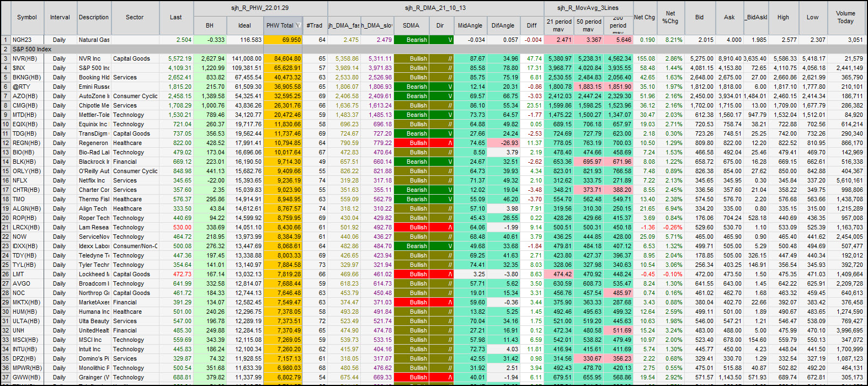Screen dimensions: 868x386
Task: Select the sjh_R_MovAvg_3Lines indicator group header
Action: point(588,8)
